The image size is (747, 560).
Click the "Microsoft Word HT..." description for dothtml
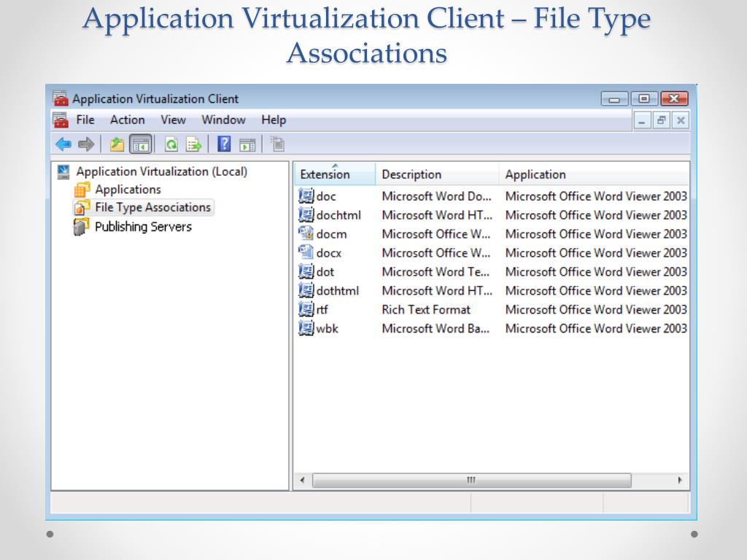(x=438, y=290)
